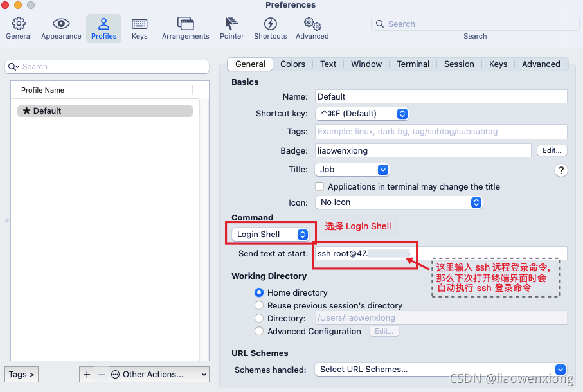Screen dimensions: 583x392
Task: Switch to the Window tab
Action: (x=366, y=64)
